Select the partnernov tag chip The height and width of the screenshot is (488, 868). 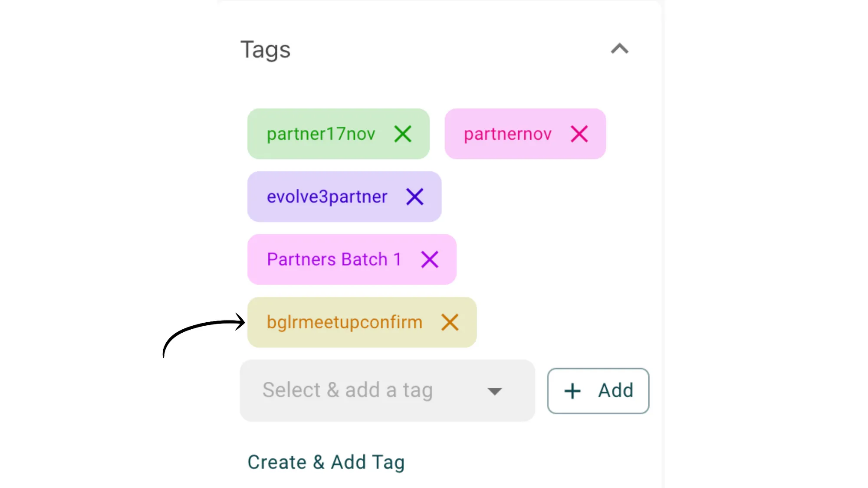(507, 134)
